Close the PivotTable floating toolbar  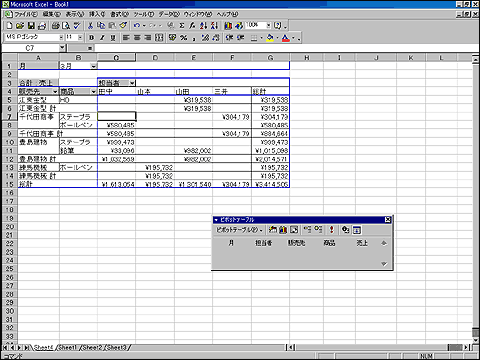387,220
